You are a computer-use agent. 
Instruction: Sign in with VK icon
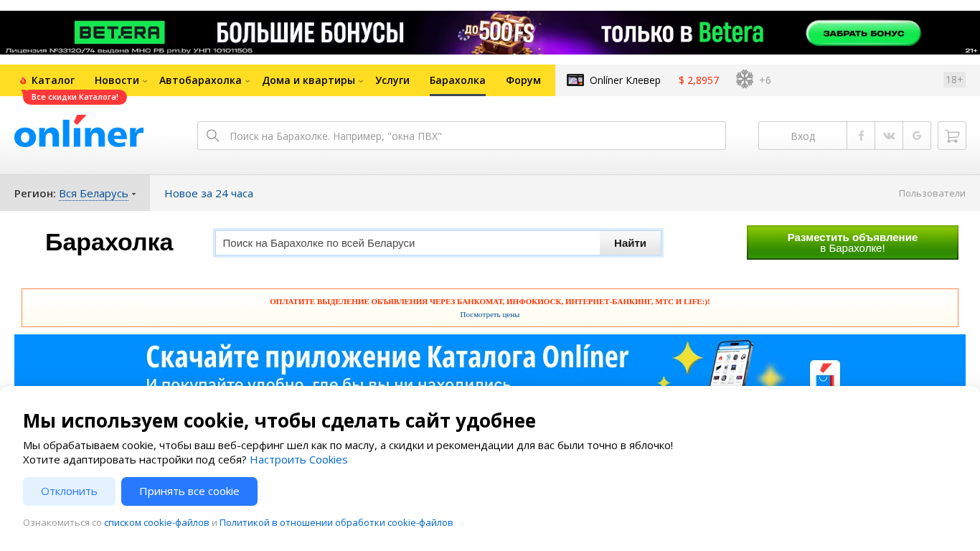[889, 136]
